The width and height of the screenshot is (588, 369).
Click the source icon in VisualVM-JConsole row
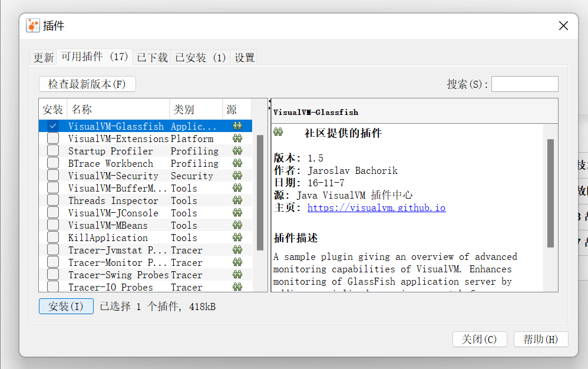[237, 213]
